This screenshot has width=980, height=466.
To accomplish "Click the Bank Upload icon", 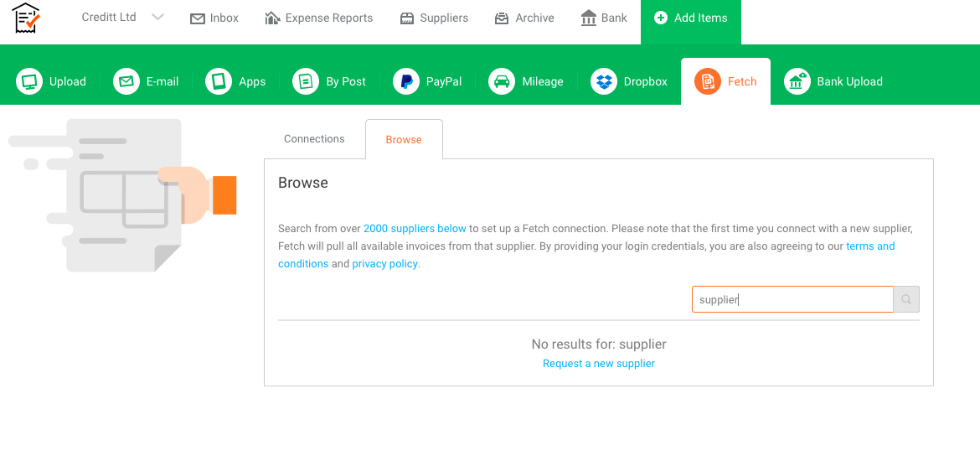I will coord(797,81).
